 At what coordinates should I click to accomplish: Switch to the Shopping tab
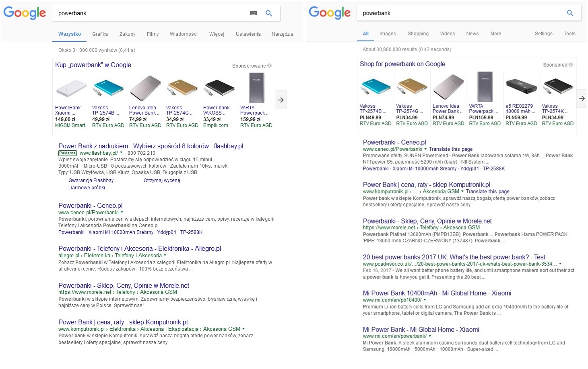pyautogui.click(x=418, y=34)
